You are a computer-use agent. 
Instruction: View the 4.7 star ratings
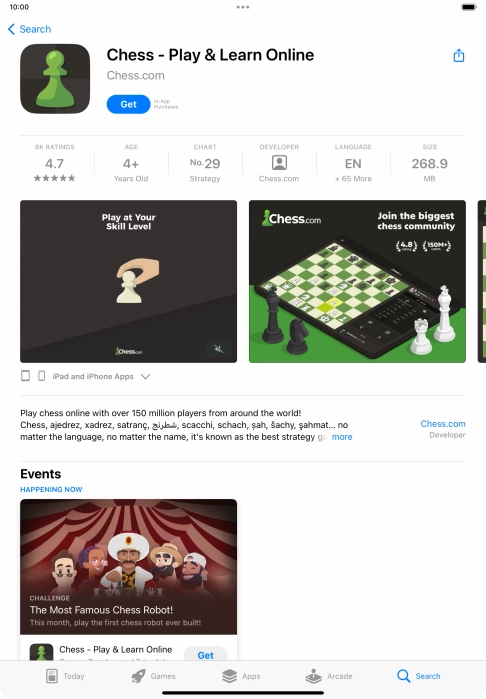point(54,163)
